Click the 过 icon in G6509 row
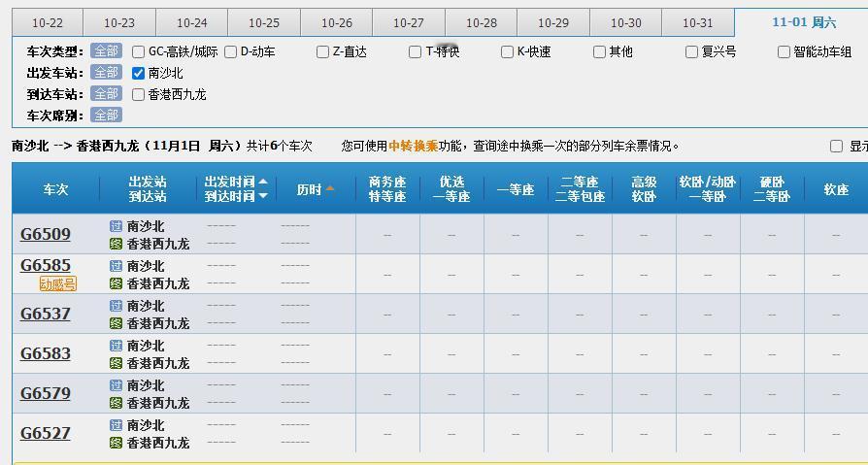Viewport: 868px width, 465px height. 116,226
